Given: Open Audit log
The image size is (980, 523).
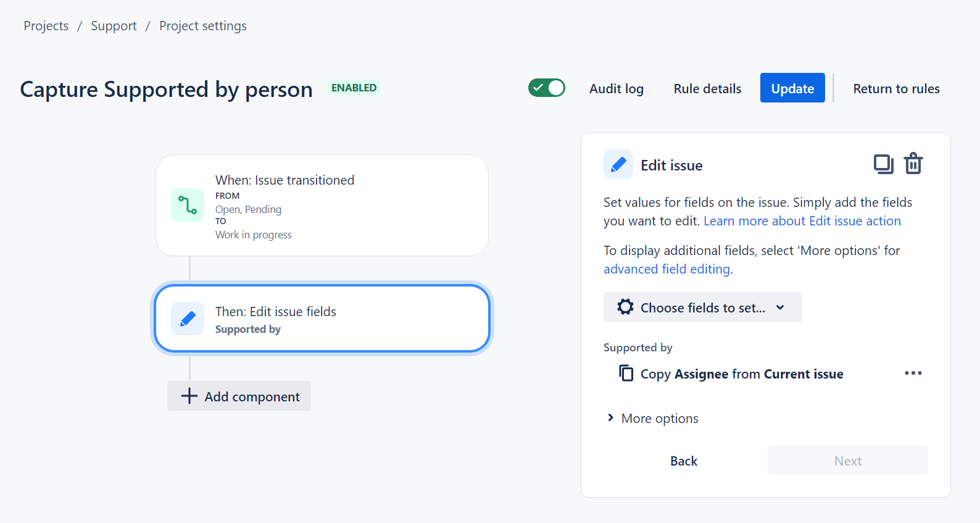Looking at the screenshot, I should (x=616, y=89).
